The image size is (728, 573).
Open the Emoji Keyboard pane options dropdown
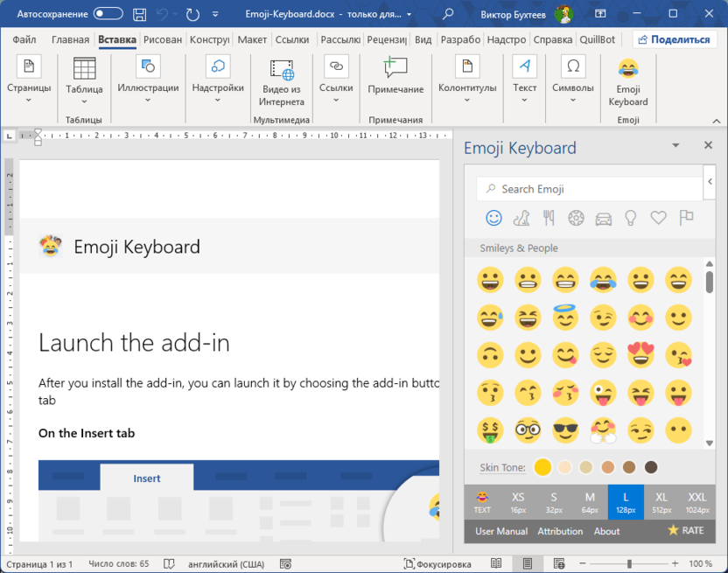click(x=675, y=146)
